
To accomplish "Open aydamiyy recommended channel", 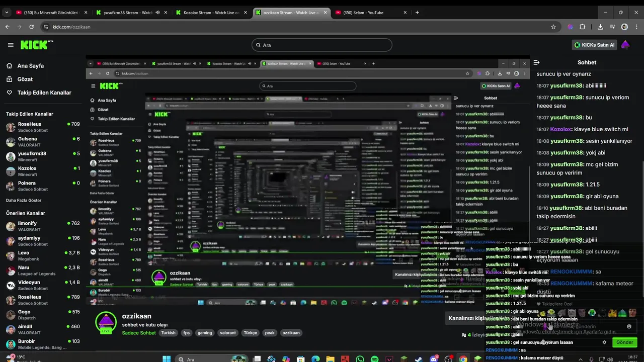I will (43, 241).
